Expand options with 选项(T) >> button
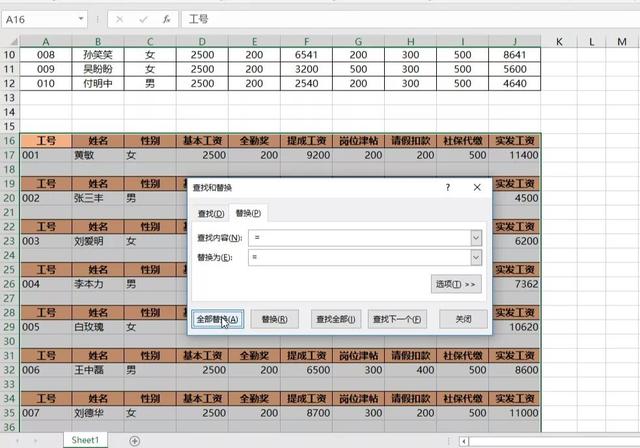Image resolution: width=640 pixels, height=448 pixels. click(456, 284)
